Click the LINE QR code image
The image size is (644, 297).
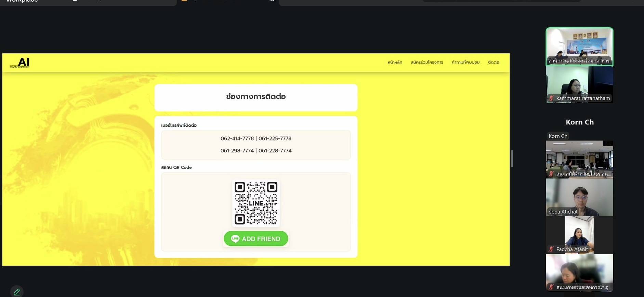tap(256, 203)
